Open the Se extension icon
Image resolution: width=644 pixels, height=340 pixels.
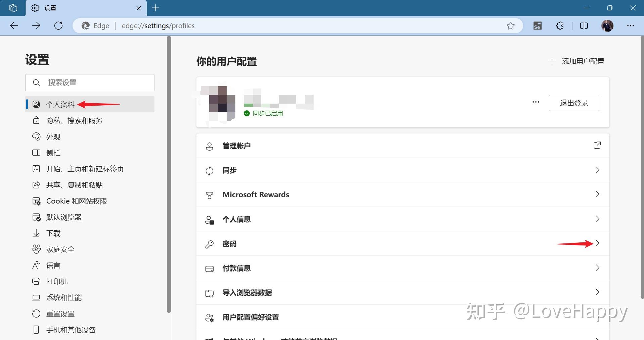(537, 25)
